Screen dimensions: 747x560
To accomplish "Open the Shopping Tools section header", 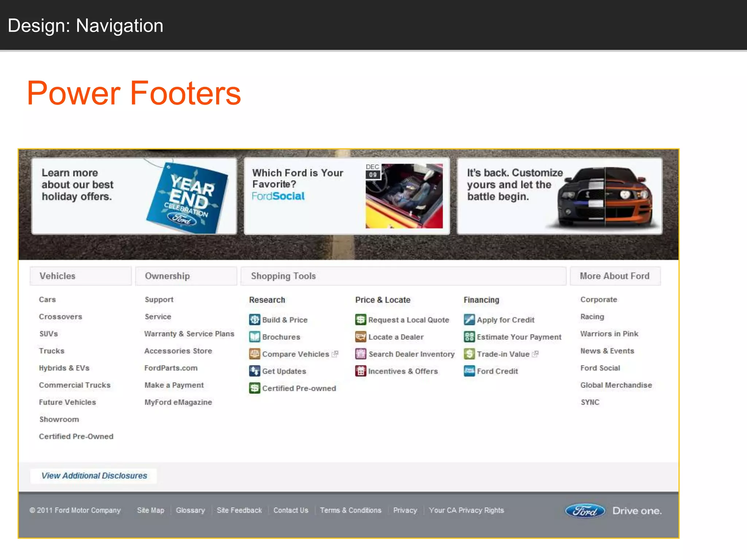I will point(403,276).
